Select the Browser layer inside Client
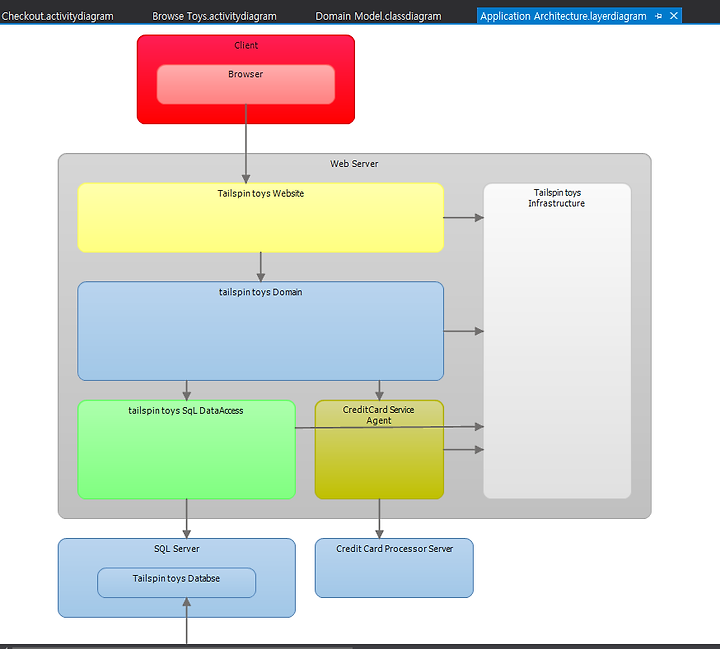This screenshot has height=649, width=720. [x=246, y=85]
